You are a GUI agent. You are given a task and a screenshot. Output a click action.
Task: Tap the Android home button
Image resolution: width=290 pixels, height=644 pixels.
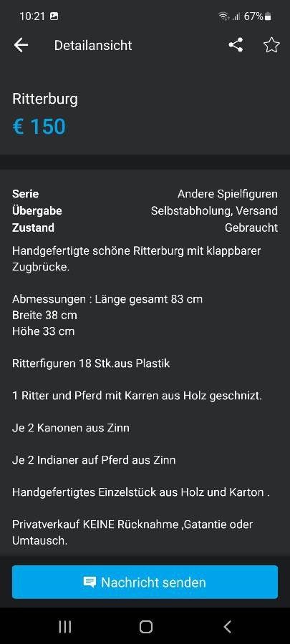(146, 627)
